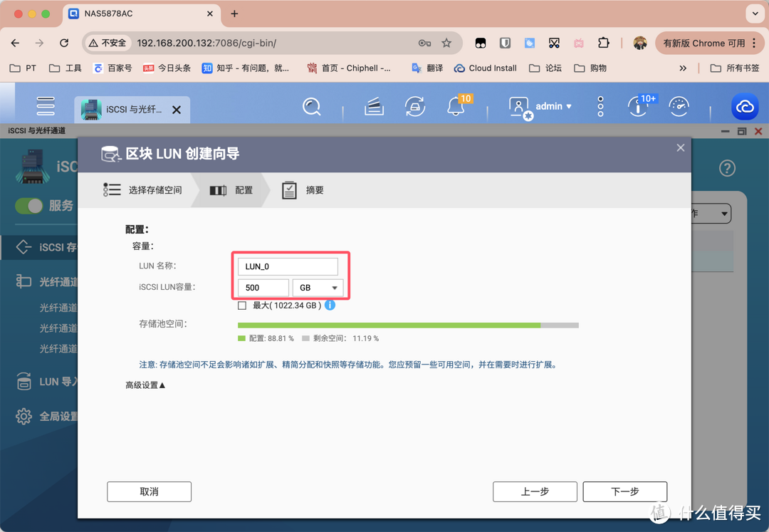Click the iSCSI LUN capacity input field
769x532 pixels.
pyautogui.click(x=263, y=288)
